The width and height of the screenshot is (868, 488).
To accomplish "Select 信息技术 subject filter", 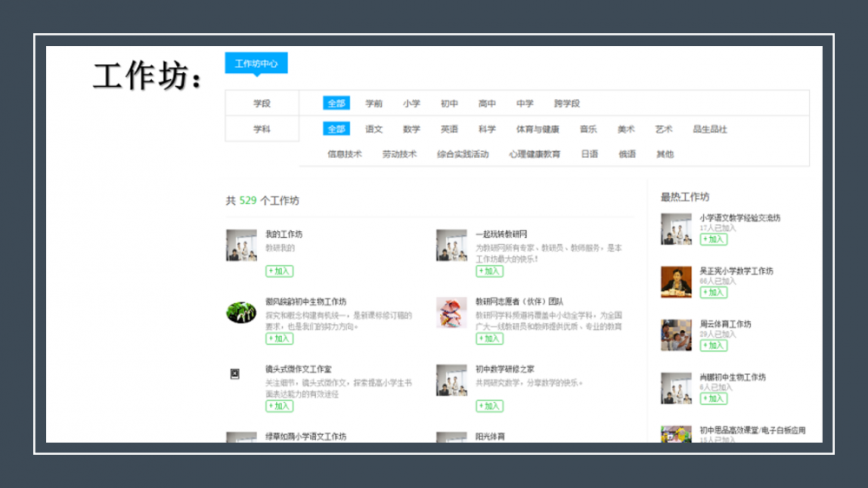I will (x=345, y=155).
